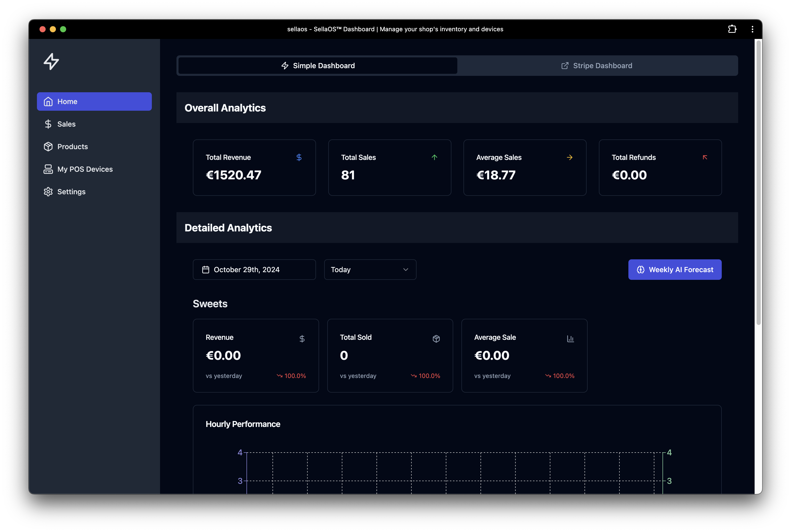This screenshot has height=532, width=791.
Task: Click the yellow arrow on Average Sales card
Action: 570,157
